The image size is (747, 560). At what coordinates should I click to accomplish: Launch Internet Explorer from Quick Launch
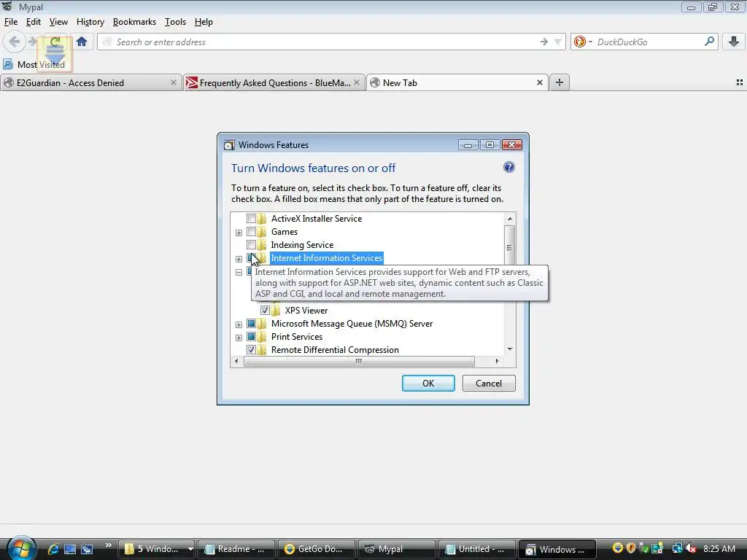53,549
